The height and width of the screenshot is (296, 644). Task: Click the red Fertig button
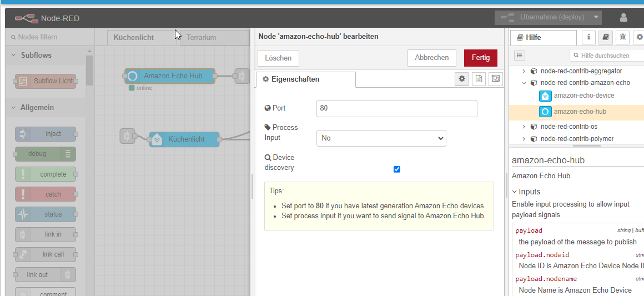click(x=481, y=58)
